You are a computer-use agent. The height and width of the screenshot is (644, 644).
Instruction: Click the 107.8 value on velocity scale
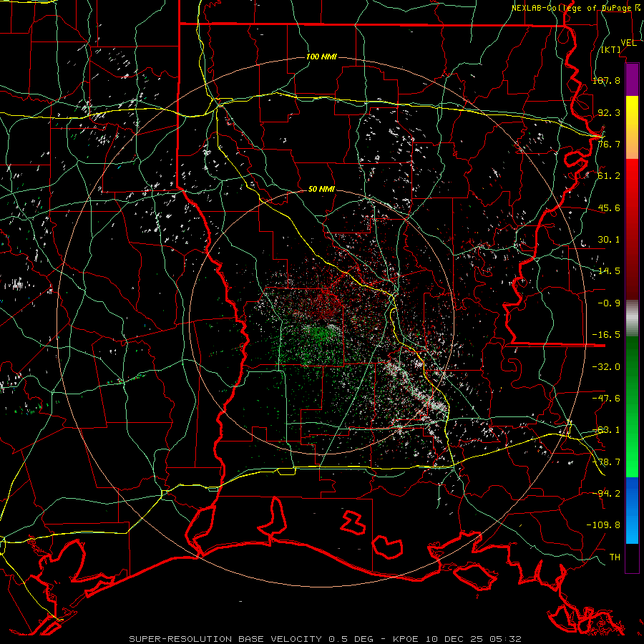[x=606, y=80]
